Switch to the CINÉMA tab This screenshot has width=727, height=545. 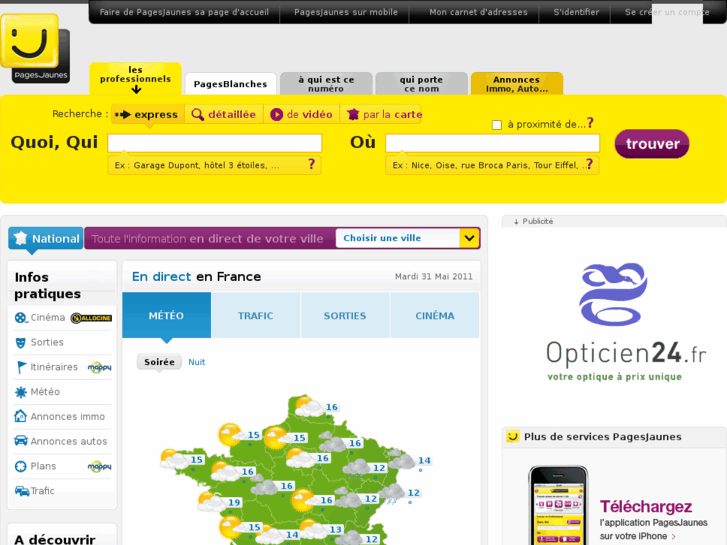point(434,315)
